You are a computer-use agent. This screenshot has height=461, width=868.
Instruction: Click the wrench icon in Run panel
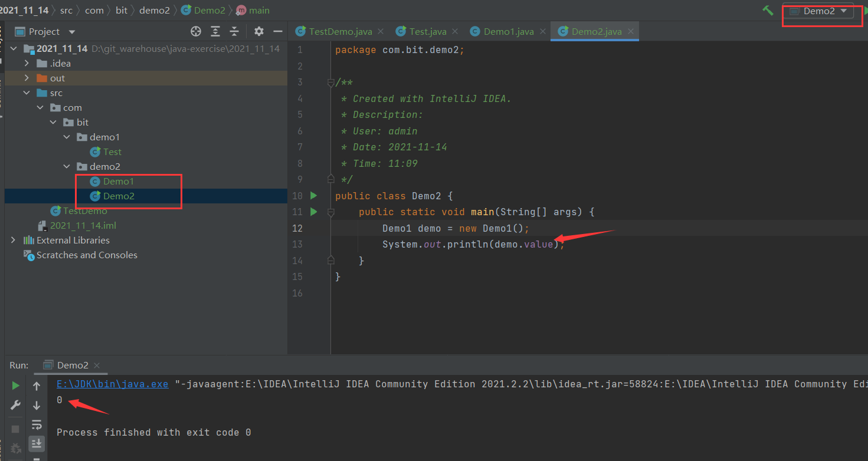[x=15, y=405]
